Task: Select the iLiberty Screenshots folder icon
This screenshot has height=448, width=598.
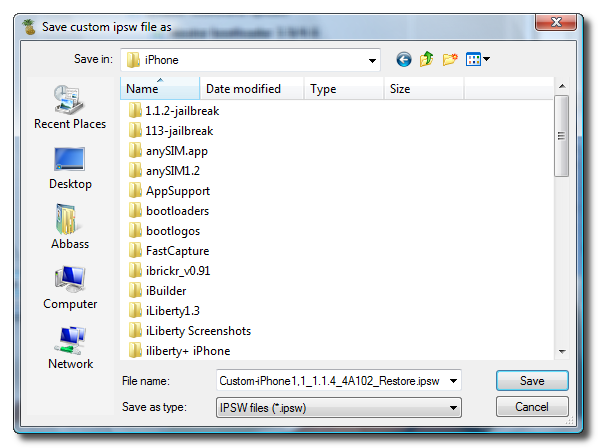Action: click(x=135, y=331)
